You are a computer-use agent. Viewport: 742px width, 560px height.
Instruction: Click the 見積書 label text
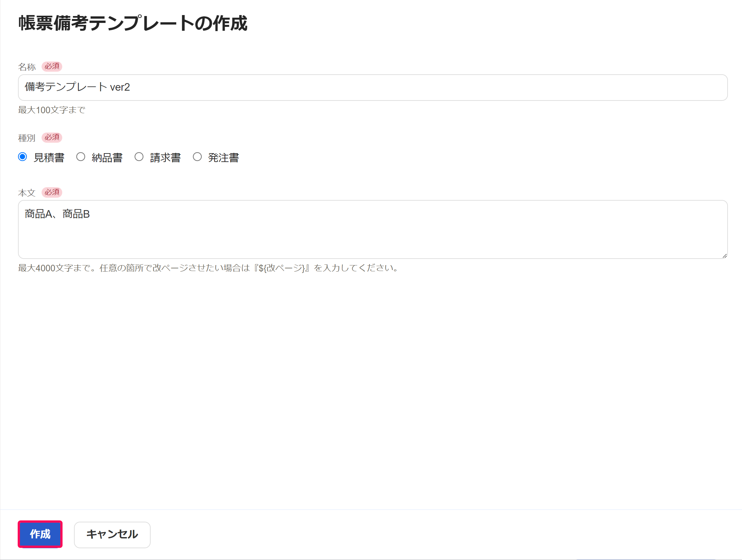click(49, 158)
